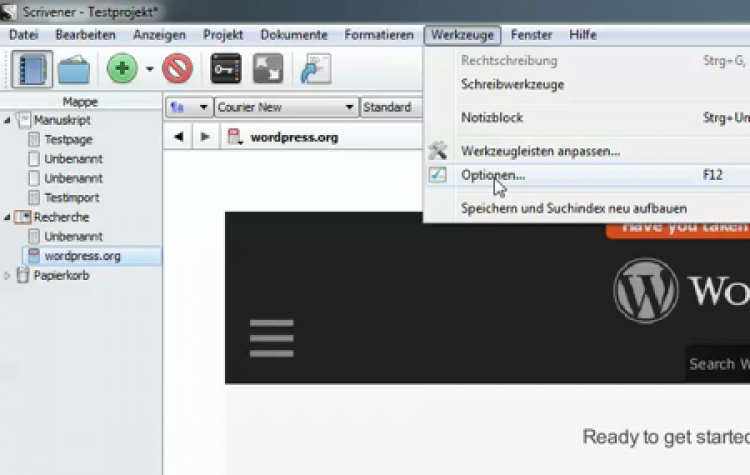The width and height of the screenshot is (750, 475).
Task: Open the Formatieren menu
Action: (x=379, y=35)
